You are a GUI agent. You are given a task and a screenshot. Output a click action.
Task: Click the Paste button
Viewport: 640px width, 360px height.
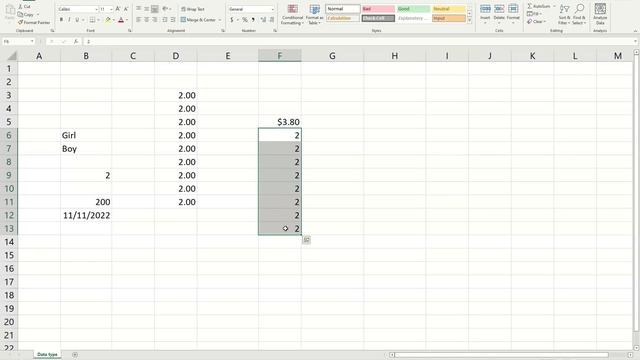pos(10,13)
